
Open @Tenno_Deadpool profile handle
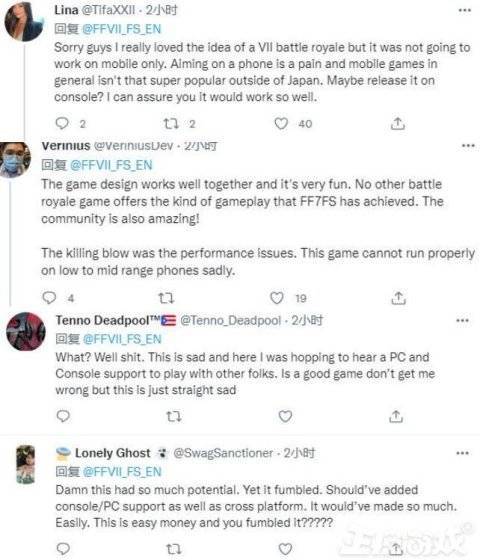pos(231,320)
